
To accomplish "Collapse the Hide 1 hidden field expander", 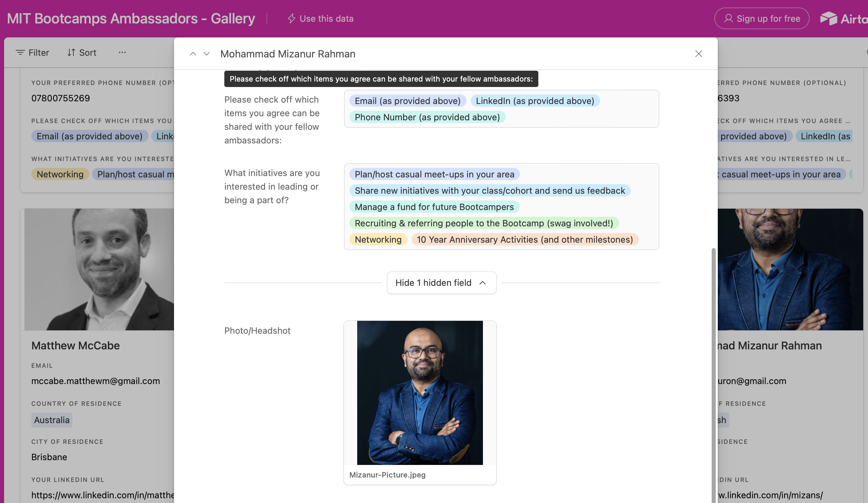I will [441, 283].
